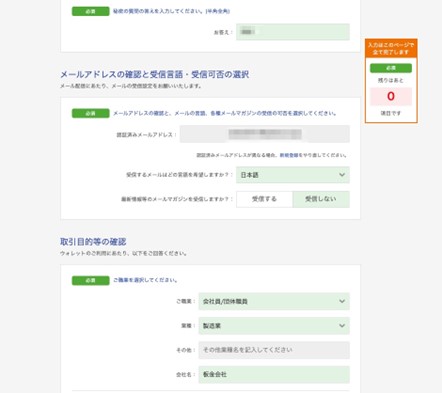The height and width of the screenshot is (393, 442).
Task: Click the chevron on the 日本語 dropdown
Action: pyautogui.click(x=342, y=175)
